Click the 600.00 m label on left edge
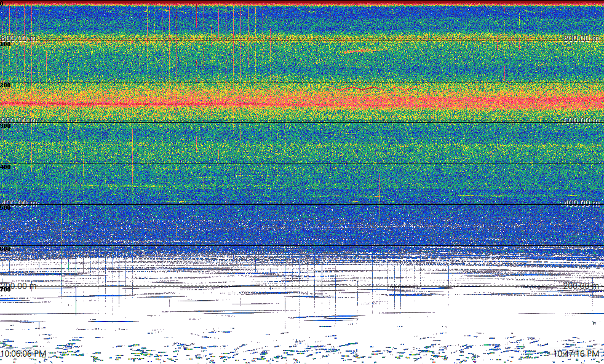This screenshot has width=604, height=364. point(19,121)
